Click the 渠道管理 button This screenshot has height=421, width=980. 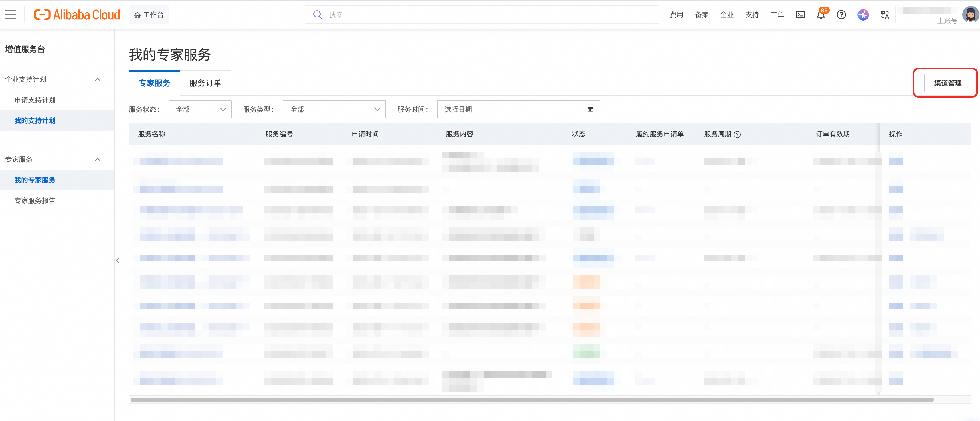click(x=947, y=83)
